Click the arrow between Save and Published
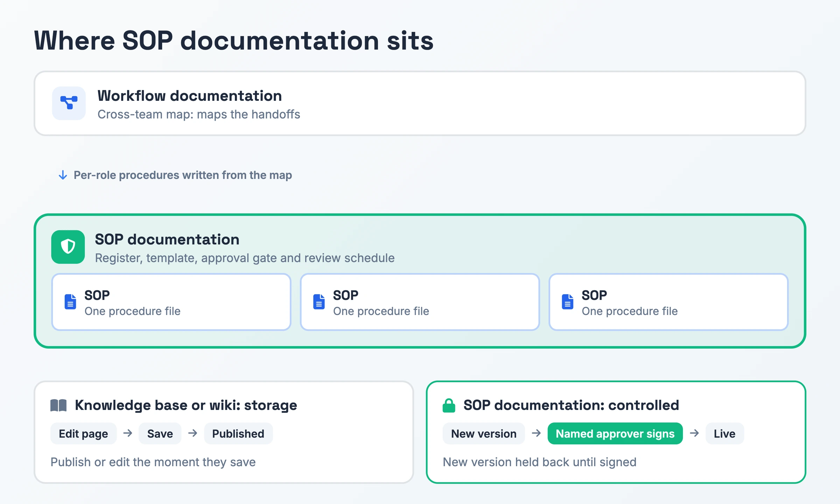Image resolution: width=840 pixels, height=504 pixels. 192,433
